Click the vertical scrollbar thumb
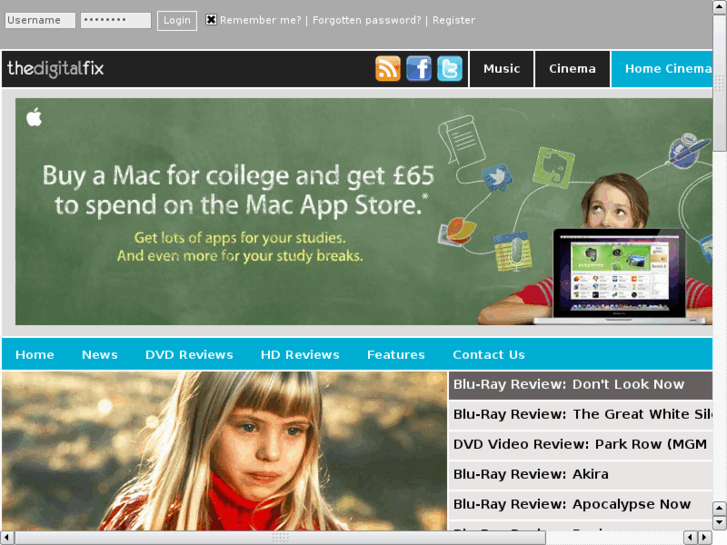This screenshot has height=545, width=727. [x=720, y=83]
